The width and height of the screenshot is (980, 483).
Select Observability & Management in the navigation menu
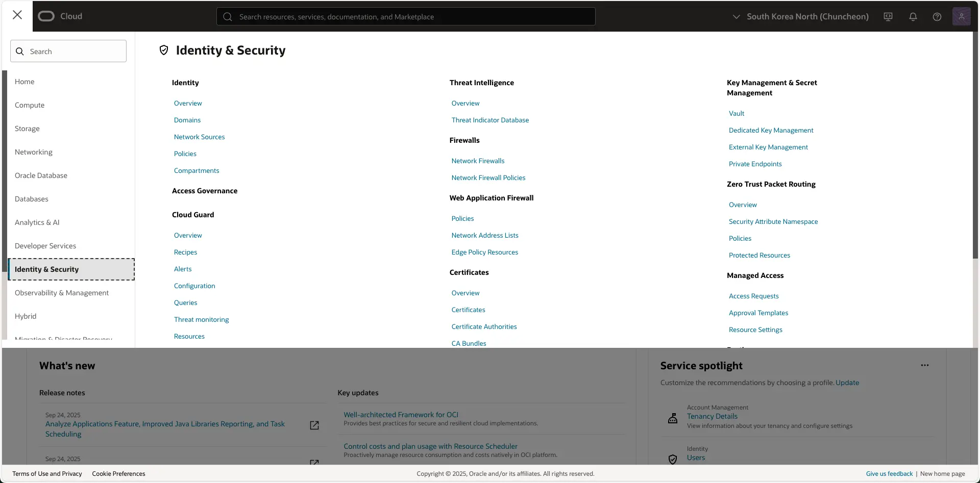tap(62, 293)
